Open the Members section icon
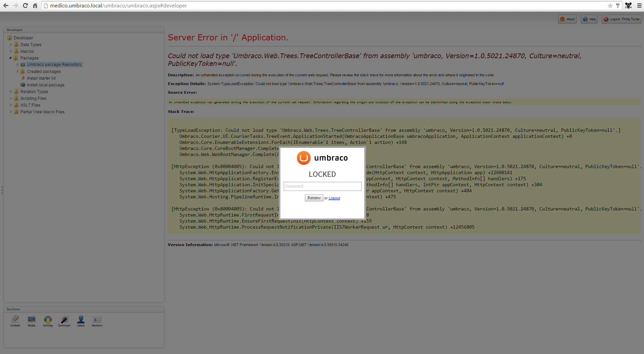The image size is (644, 354). click(x=97, y=321)
